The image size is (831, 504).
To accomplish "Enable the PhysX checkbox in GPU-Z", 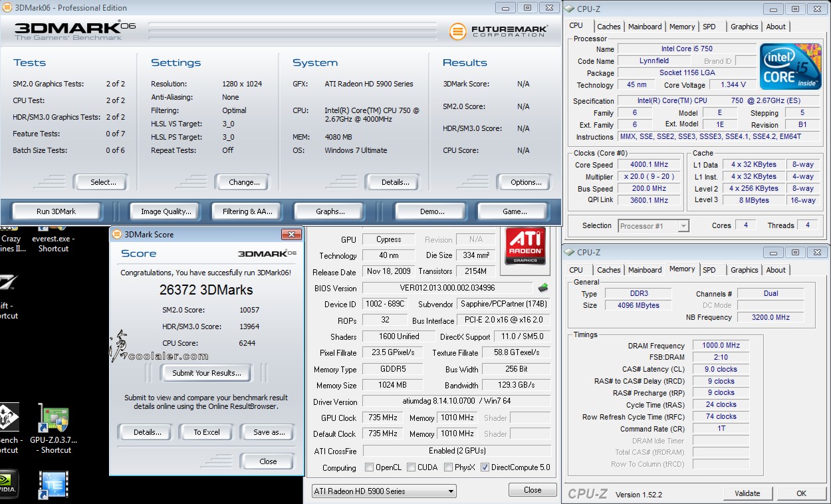I will [449, 467].
